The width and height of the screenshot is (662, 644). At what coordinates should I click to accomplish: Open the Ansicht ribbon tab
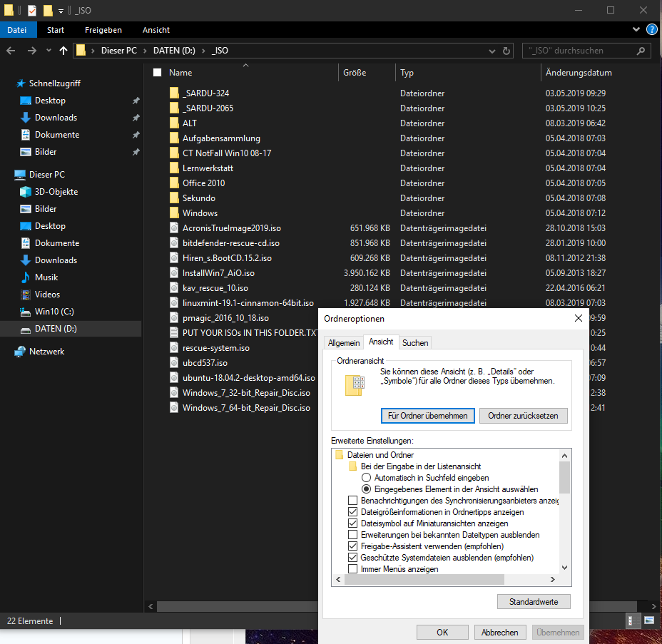(x=156, y=30)
